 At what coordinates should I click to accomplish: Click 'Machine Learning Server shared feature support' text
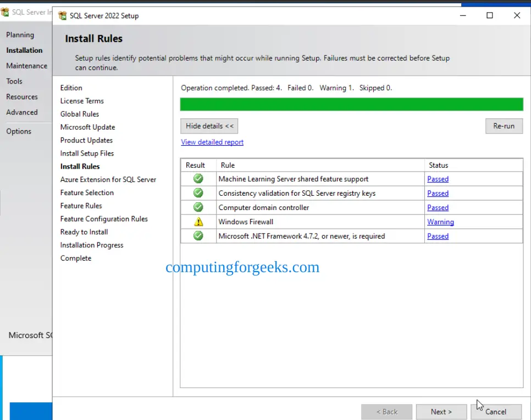[x=294, y=179]
